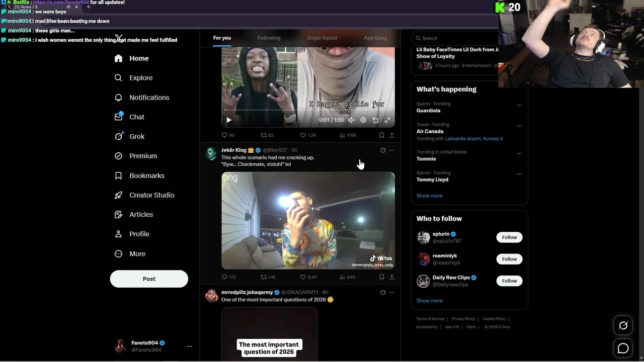Follow Daily Raw Clips
This screenshot has width=644, height=362.
tap(509, 281)
